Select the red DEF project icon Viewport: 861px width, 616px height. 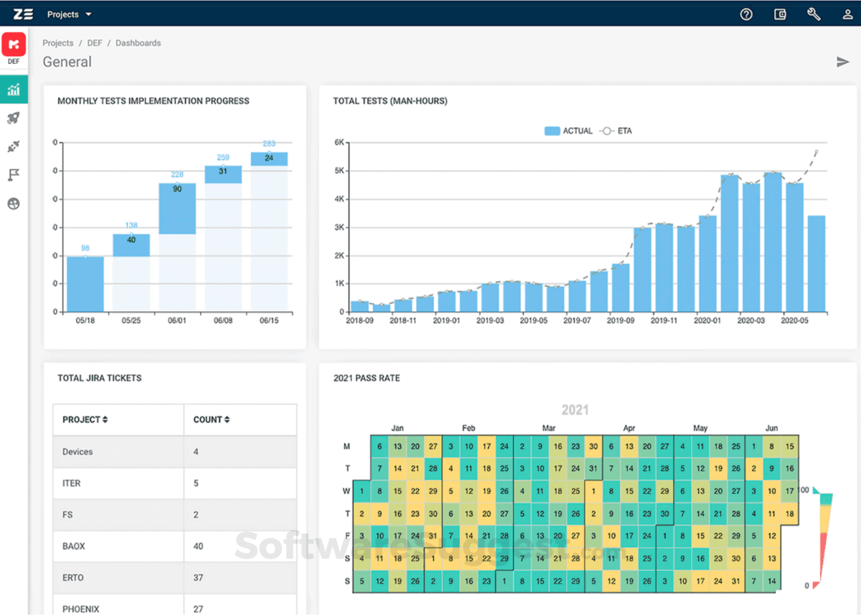(x=14, y=45)
